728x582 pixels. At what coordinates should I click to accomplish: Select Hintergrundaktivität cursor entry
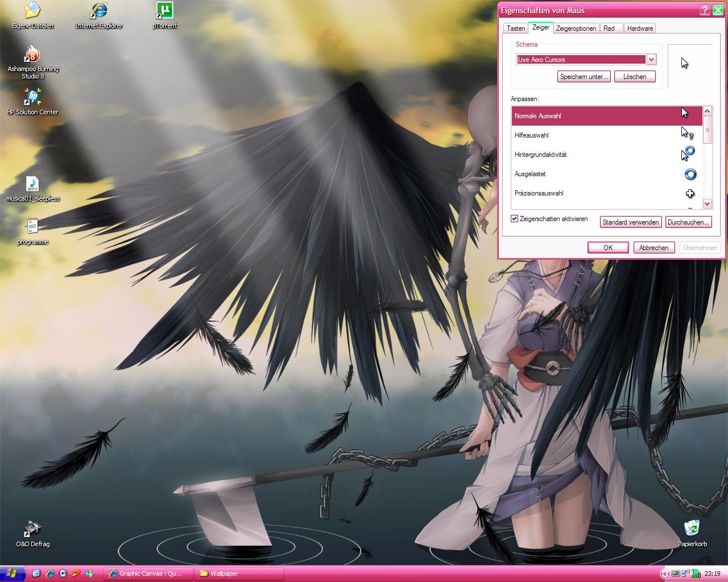pyautogui.click(x=607, y=155)
